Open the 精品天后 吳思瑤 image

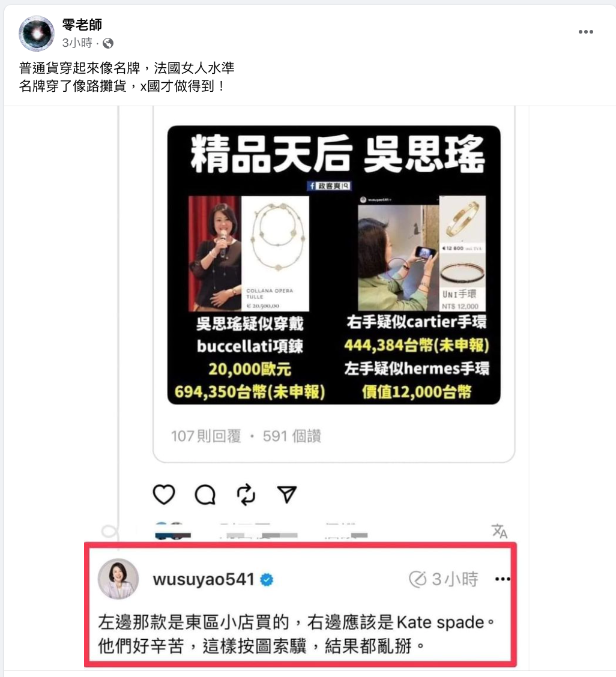334,265
